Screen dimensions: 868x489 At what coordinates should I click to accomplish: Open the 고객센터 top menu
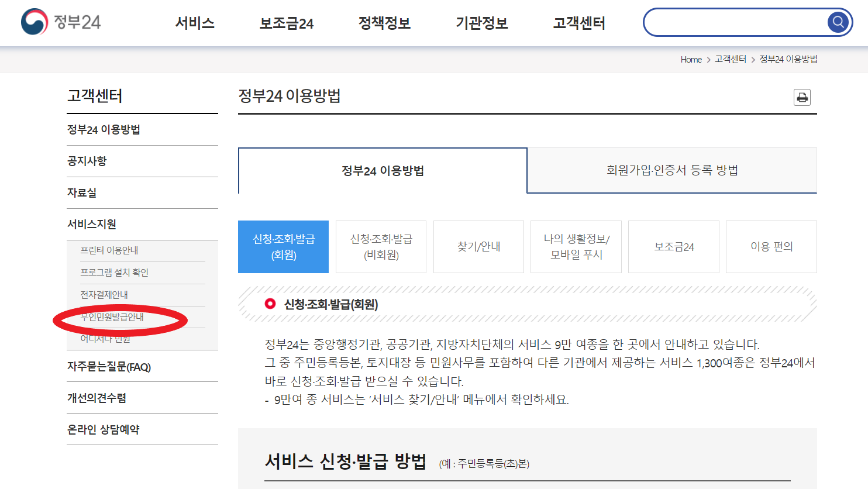click(579, 23)
